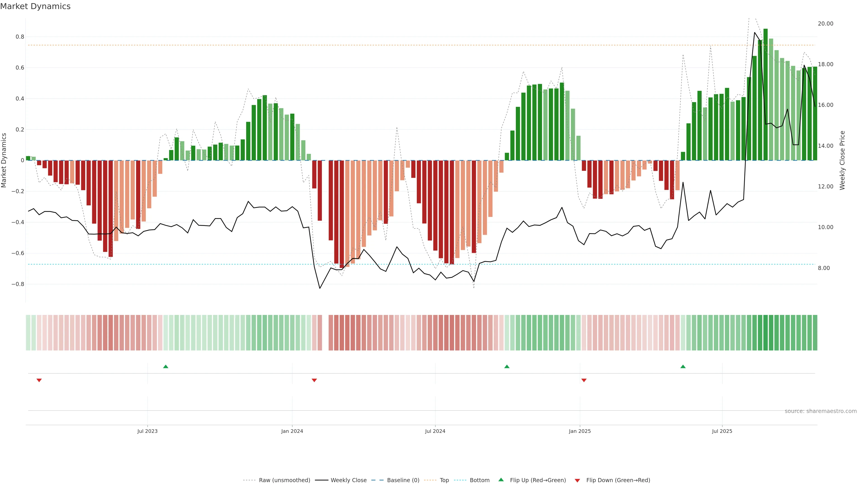The height and width of the screenshot is (488, 868).
Task: Click the Weekly Close Price axis title
Action: point(842,160)
